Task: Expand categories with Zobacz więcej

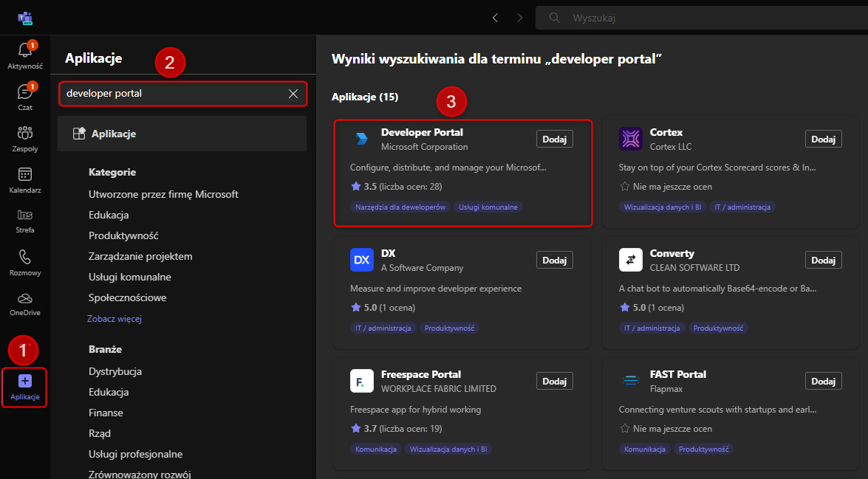Action: (114, 319)
